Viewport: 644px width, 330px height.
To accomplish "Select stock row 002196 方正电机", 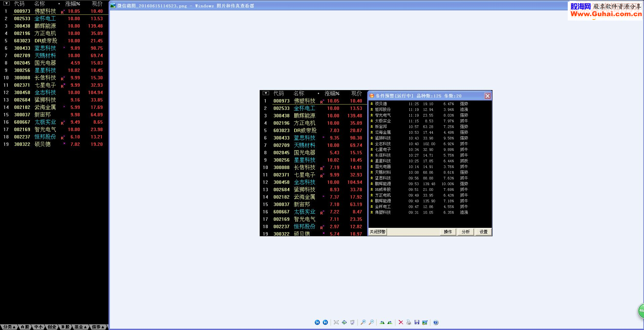I will pyautogui.click(x=54, y=33).
